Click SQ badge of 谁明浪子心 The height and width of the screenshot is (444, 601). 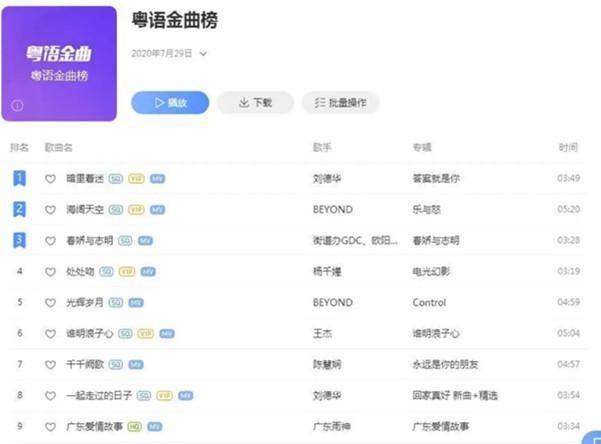125,334
